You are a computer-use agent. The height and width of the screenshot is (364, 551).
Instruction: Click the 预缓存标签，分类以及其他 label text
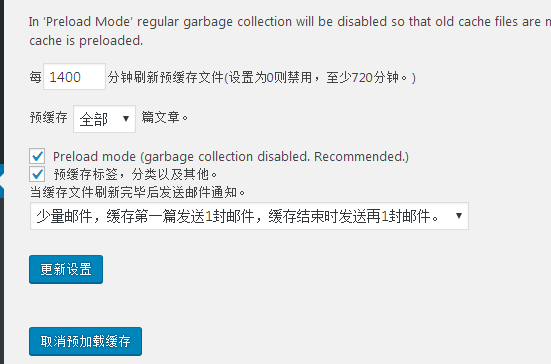click(135, 174)
